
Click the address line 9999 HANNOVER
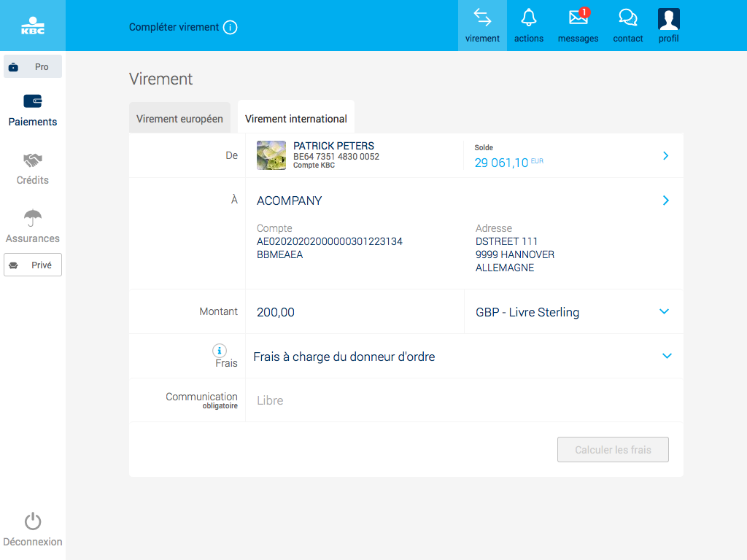[x=514, y=254]
